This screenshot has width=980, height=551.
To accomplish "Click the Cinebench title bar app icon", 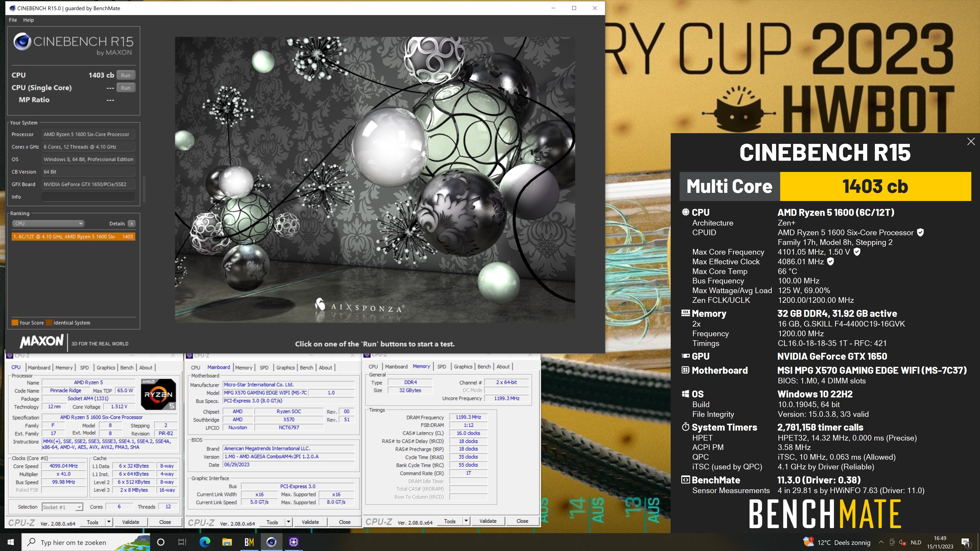I will pyautogui.click(x=12, y=8).
